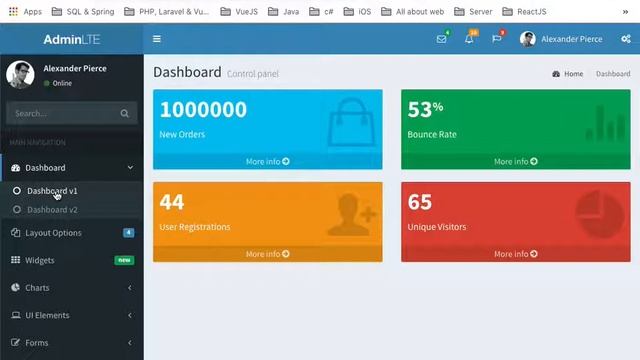Click the Home breadcrumb link
The height and width of the screenshot is (360, 640).
[x=573, y=74]
